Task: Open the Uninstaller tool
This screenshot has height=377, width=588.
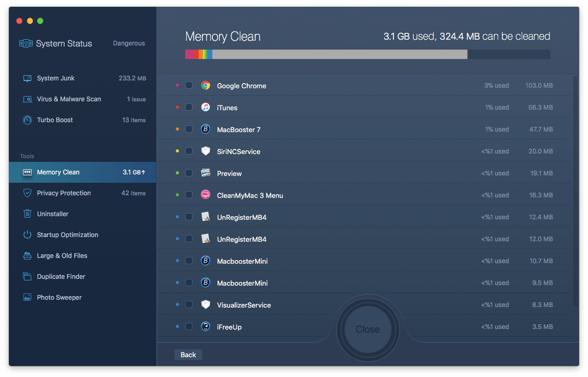Action: (x=82, y=214)
